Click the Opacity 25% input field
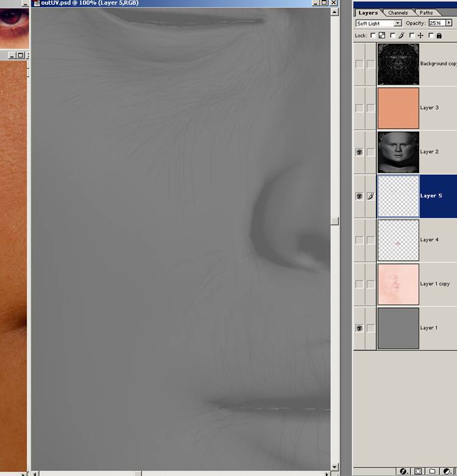Viewport: 457px width, 476px height. 437,23
